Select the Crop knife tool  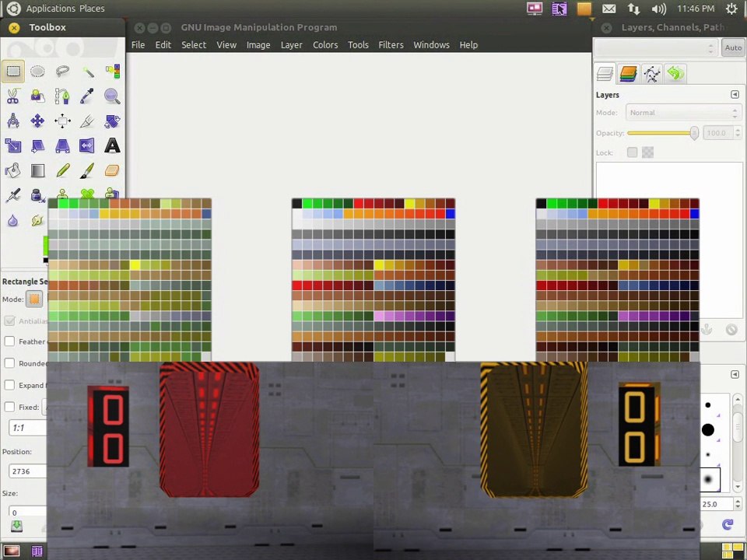tap(87, 121)
